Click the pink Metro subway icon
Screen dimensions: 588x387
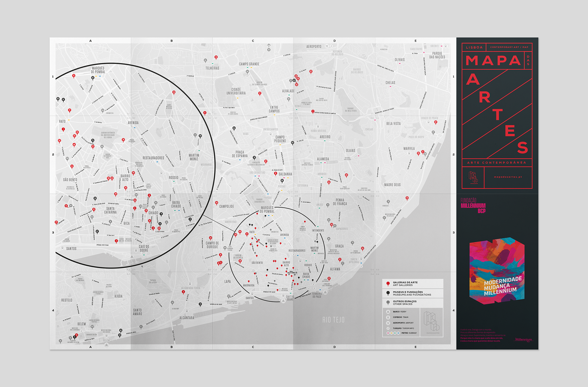388,333
